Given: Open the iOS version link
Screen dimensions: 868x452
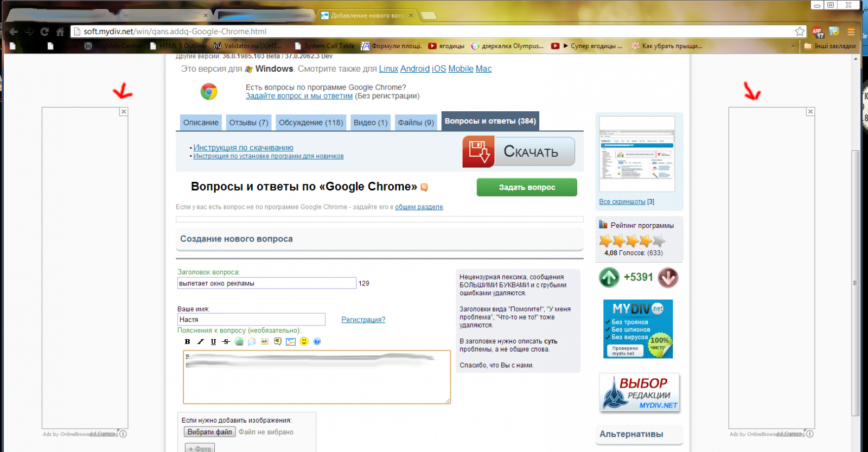Looking at the screenshot, I should click(x=439, y=69).
